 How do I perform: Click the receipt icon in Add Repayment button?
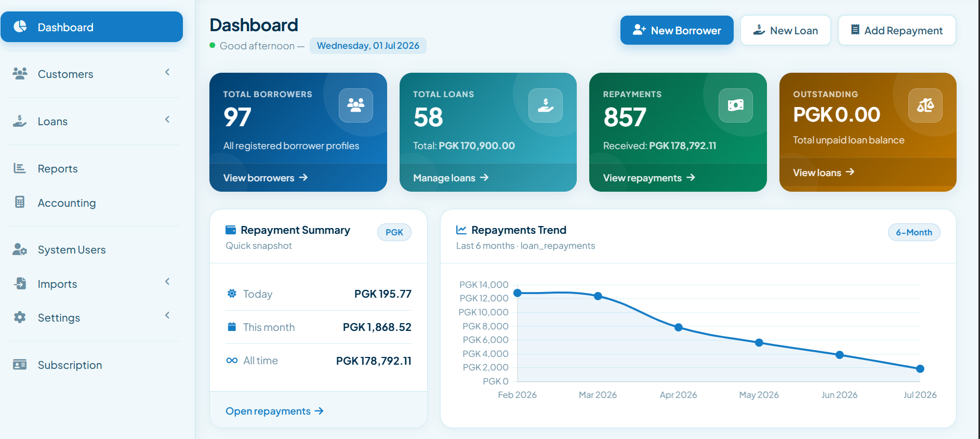pyautogui.click(x=855, y=30)
